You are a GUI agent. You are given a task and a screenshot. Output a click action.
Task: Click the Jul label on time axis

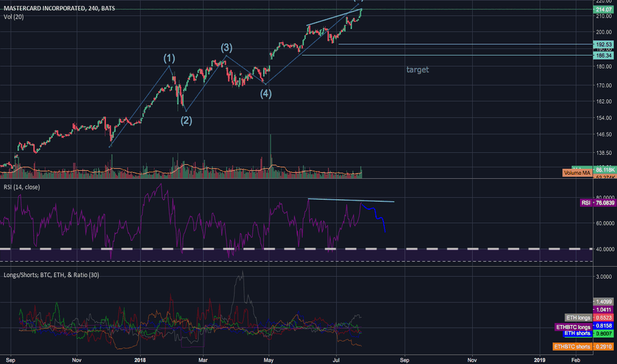pos(336,360)
